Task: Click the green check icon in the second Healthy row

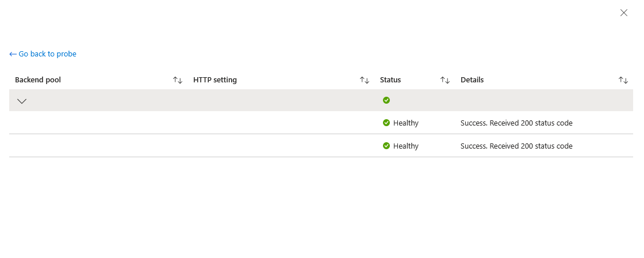Action: click(386, 146)
